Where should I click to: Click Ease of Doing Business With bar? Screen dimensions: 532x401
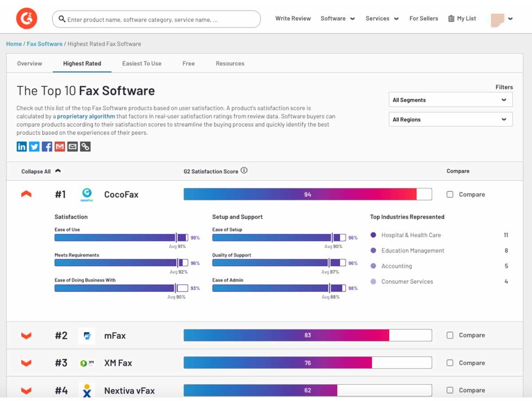click(121, 288)
